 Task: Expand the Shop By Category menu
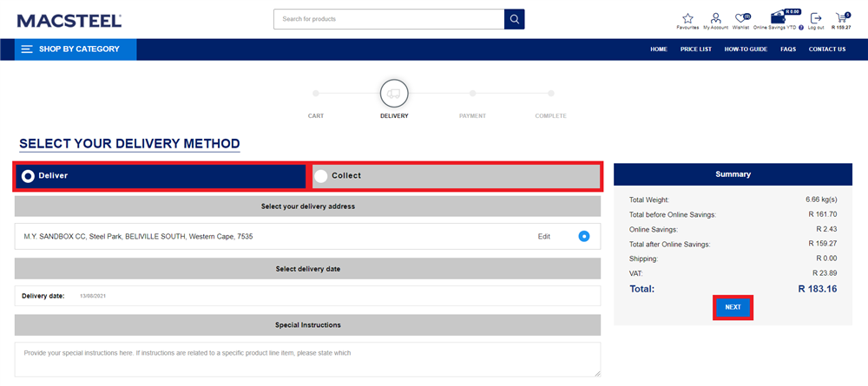coord(76,49)
